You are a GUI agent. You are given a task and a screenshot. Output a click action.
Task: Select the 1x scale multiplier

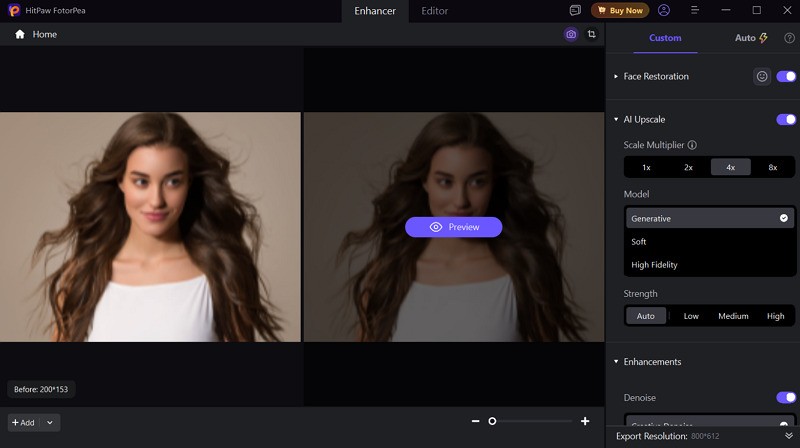[x=646, y=167]
